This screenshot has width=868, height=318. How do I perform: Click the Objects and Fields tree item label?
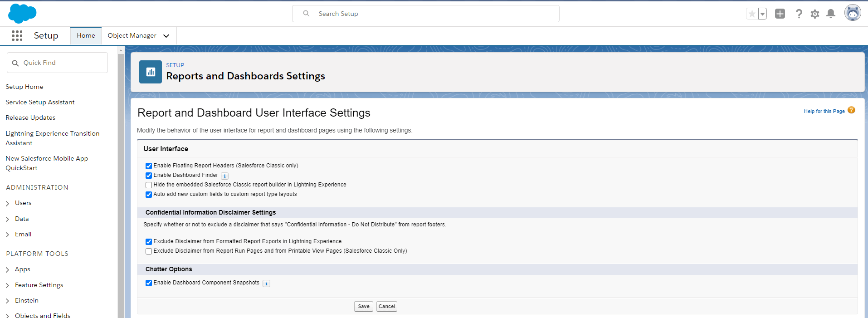[x=43, y=315]
